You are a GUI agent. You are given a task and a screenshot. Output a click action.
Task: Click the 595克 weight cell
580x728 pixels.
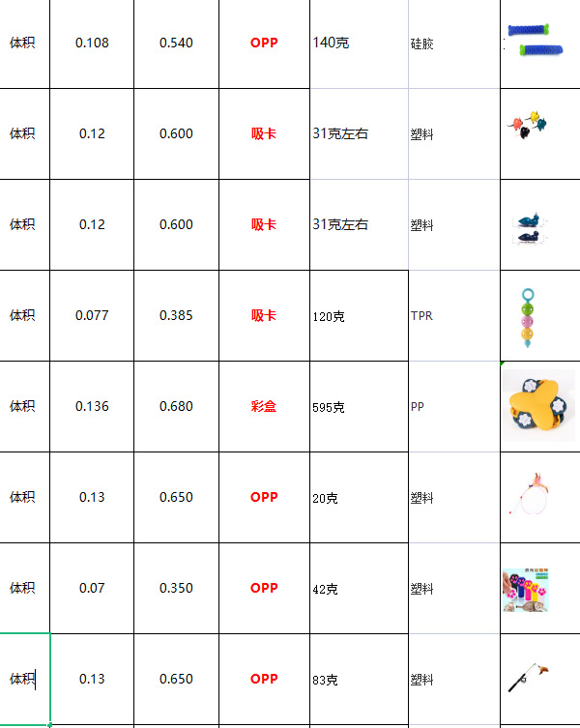[359, 407]
